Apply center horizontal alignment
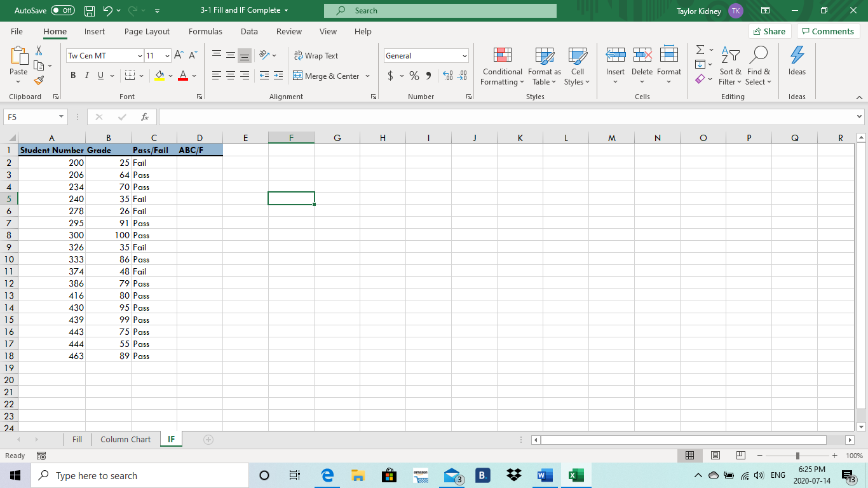This screenshot has width=868, height=488. click(x=231, y=76)
